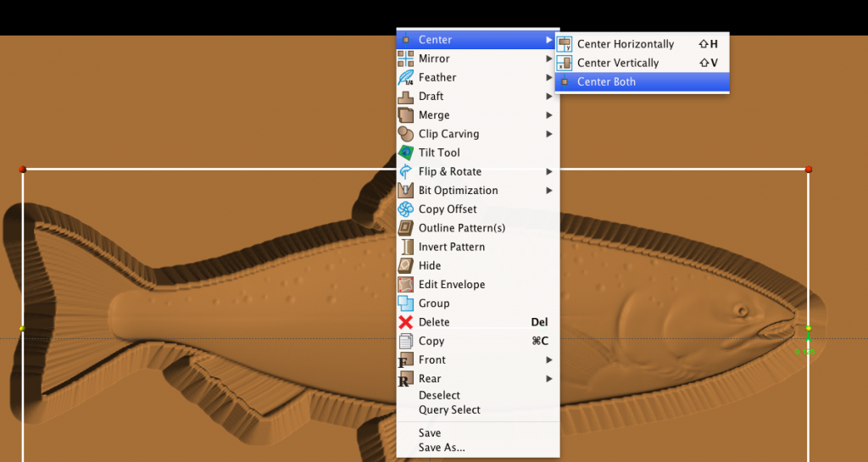The image size is (868, 462).
Task: Click the red Delete X icon
Action: pyautogui.click(x=406, y=322)
